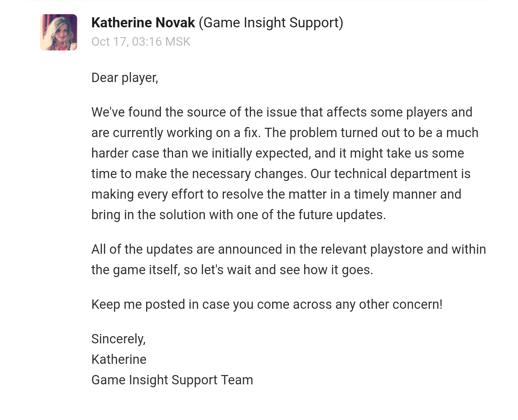Click the line starting "All of the updates"
The height and width of the screenshot is (420, 518).
pyautogui.click(x=289, y=249)
